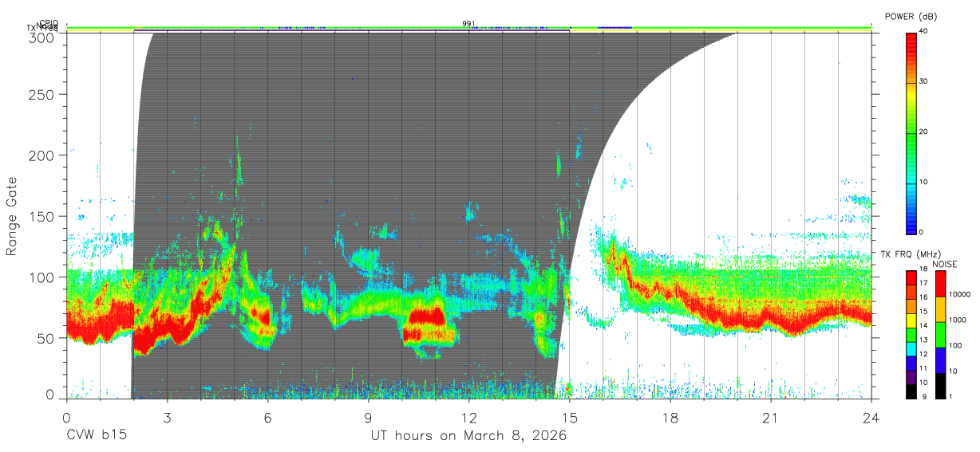
Task: Click the 10000 label on the NOISE scale
Action: point(961,295)
